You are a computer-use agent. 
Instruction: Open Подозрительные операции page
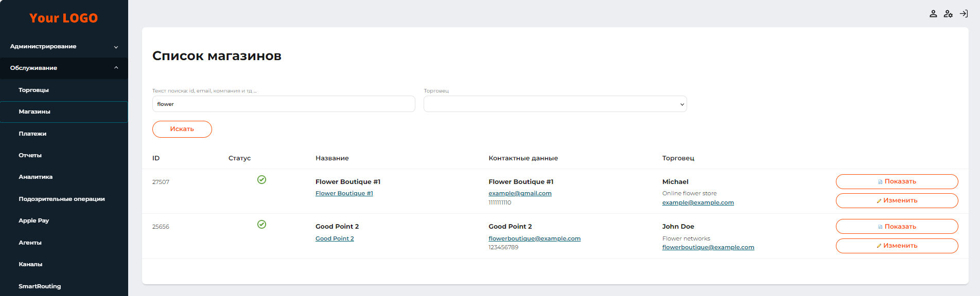click(62, 199)
